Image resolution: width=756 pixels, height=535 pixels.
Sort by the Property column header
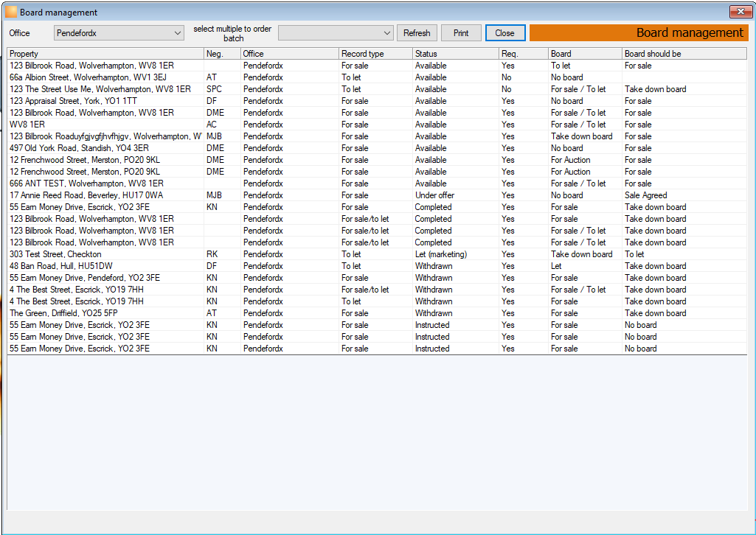105,54
